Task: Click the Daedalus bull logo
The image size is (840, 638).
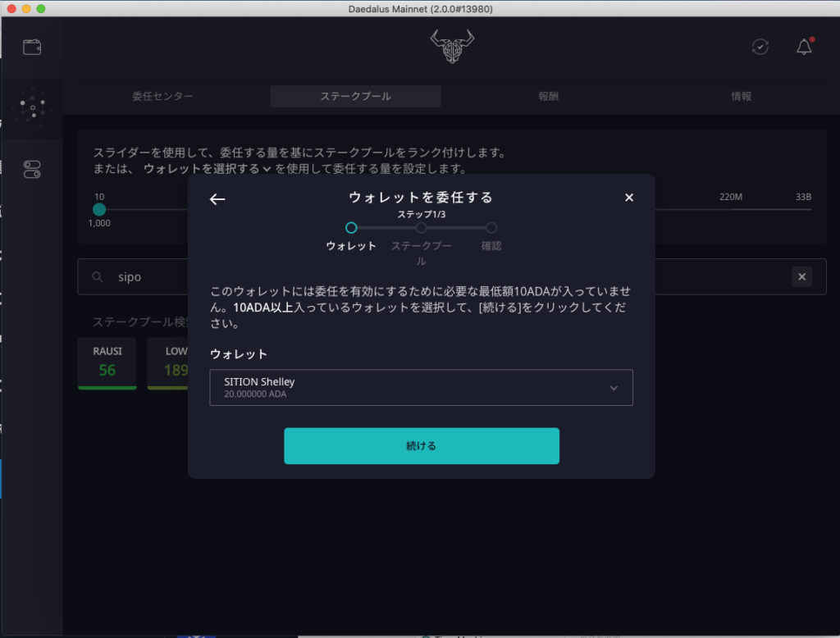Action: (452, 47)
